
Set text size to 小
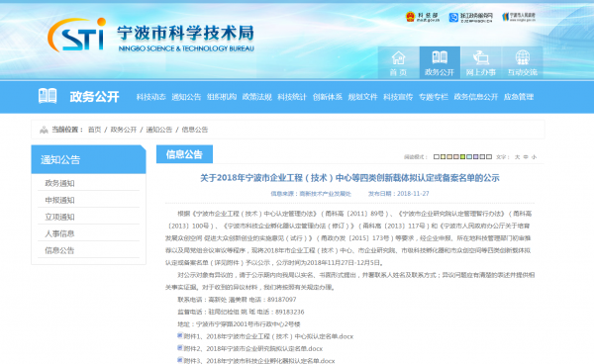(x=535, y=156)
